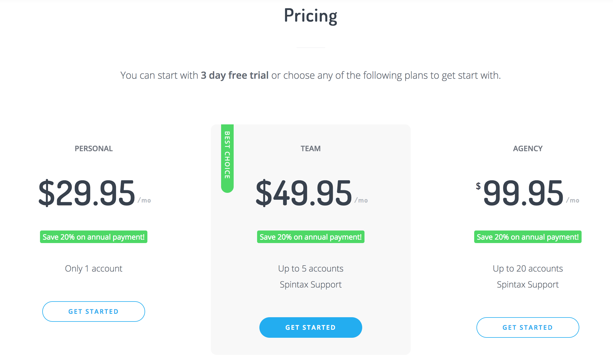The image size is (613, 364).
Task: Click the $29.95 monthly price
Action: [x=87, y=193]
